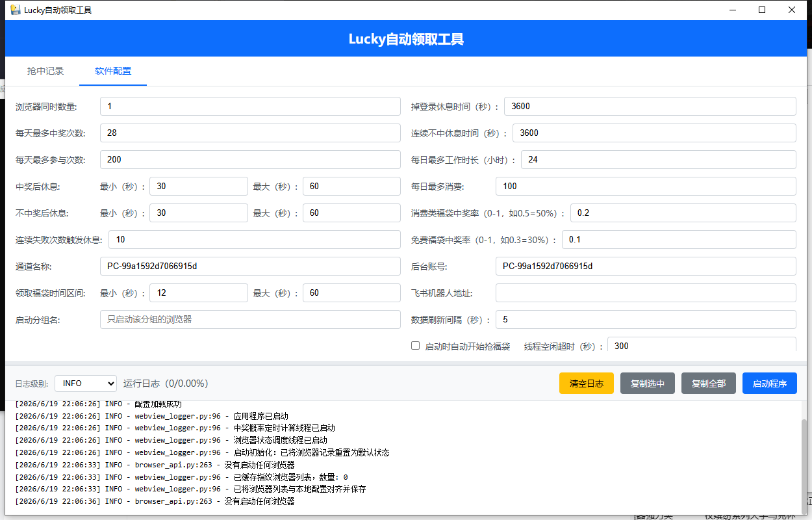Click the 运行日志 (0/0.00%) label
Viewport: 812px width, 520px height.
(166, 383)
